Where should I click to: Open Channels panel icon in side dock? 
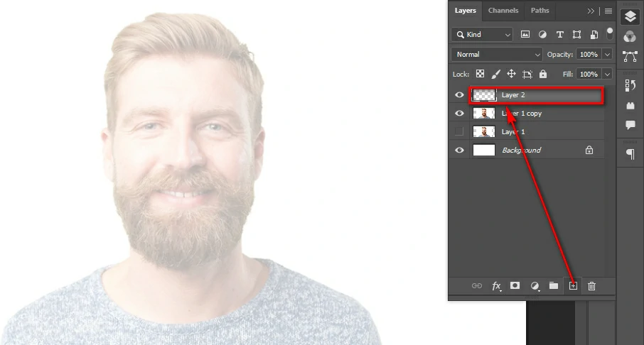tap(630, 37)
